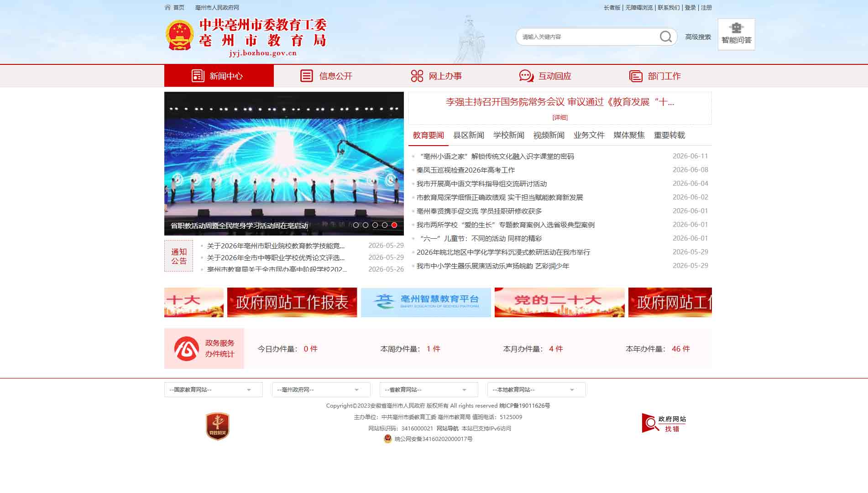Switch to the 业务文件 tab
This screenshot has width=868, height=493.
click(589, 135)
